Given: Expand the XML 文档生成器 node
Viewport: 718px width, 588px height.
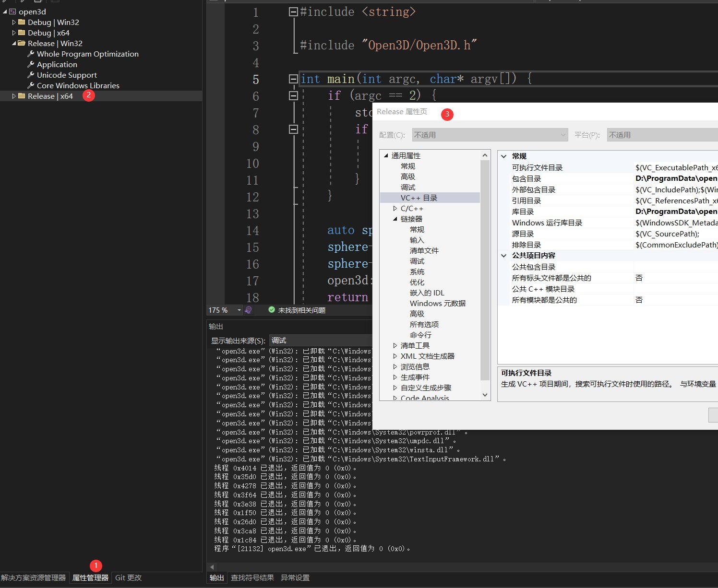Looking at the screenshot, I should (x=395, y=356).
